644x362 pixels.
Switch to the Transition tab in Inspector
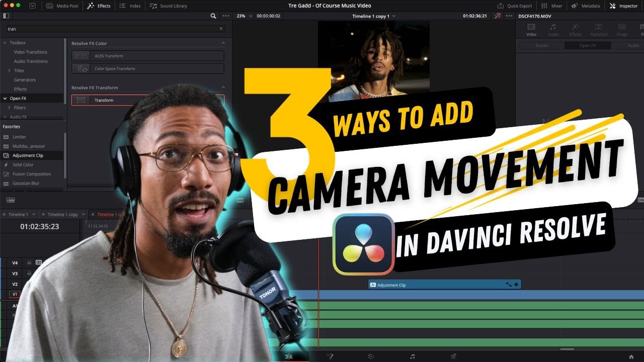tap(599, 30)
